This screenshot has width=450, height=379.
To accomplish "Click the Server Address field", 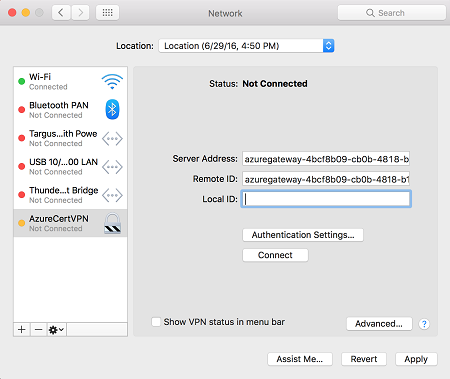I will (x=326, y=159).
